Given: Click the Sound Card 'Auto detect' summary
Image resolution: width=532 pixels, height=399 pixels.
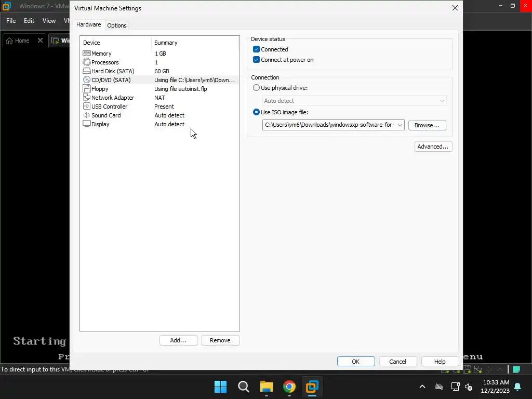Looking at the screenshot, I should 169,115.
